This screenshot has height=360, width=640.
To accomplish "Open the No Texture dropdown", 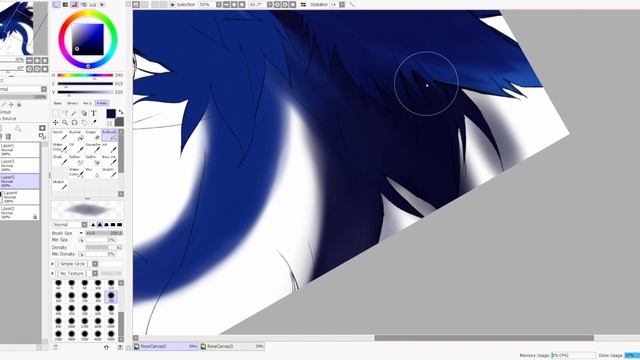I will tap(95, 273).
